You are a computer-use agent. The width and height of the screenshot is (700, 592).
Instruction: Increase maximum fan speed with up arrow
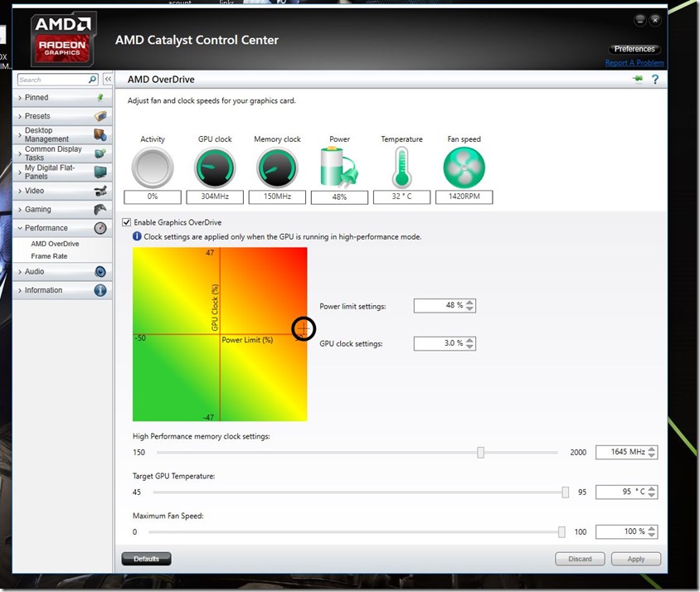652,529
